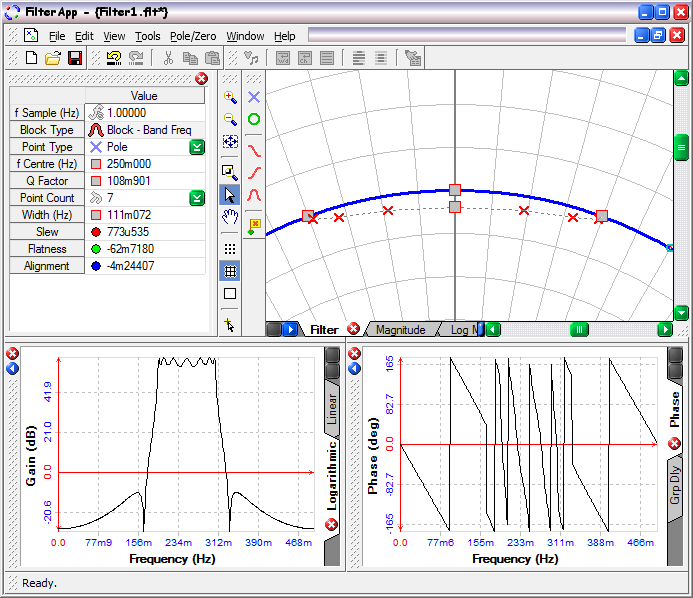Create a new filter file
The width and height of the screenshot is (693, 598).
(31, 58)
